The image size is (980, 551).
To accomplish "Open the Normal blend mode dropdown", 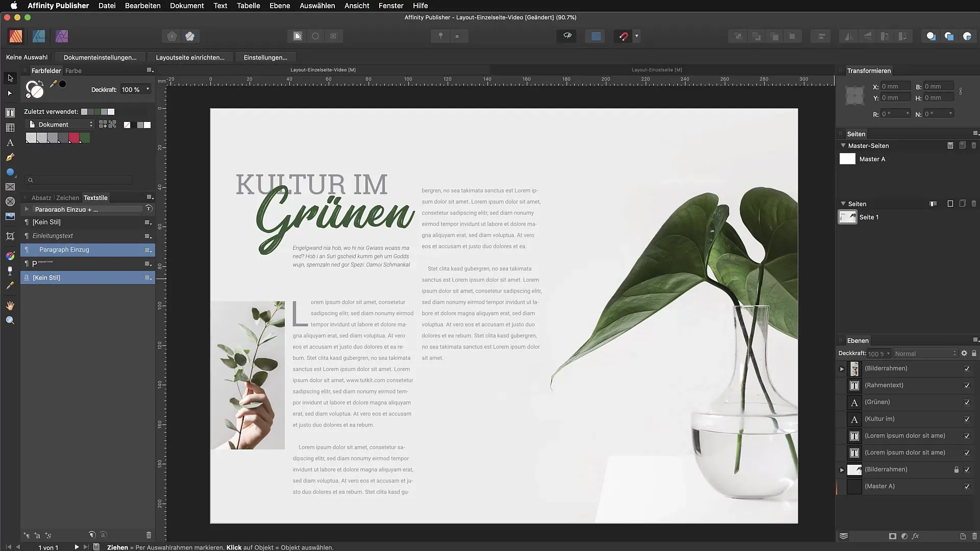I will [x=925, y=353].
